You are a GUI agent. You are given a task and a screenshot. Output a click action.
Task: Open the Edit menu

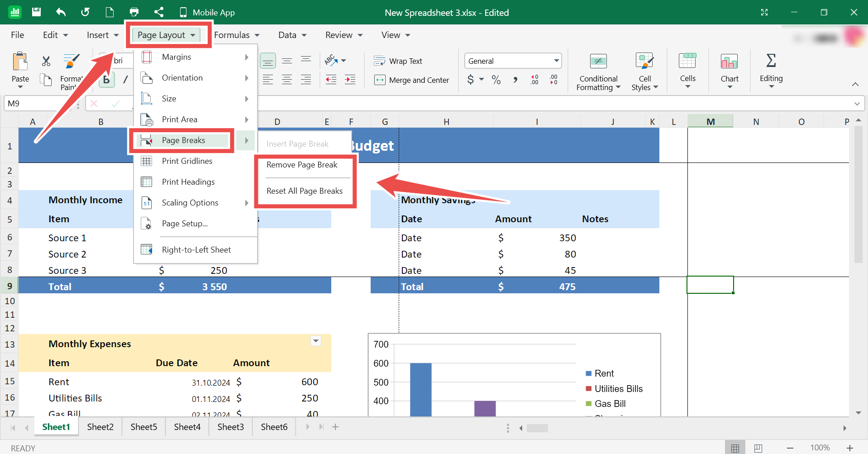tap(55, 35)
